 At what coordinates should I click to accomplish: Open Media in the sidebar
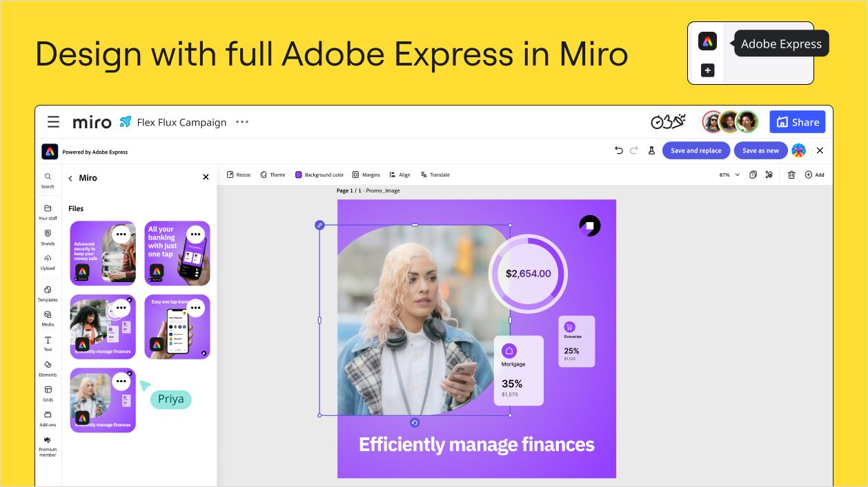(48, 318)
